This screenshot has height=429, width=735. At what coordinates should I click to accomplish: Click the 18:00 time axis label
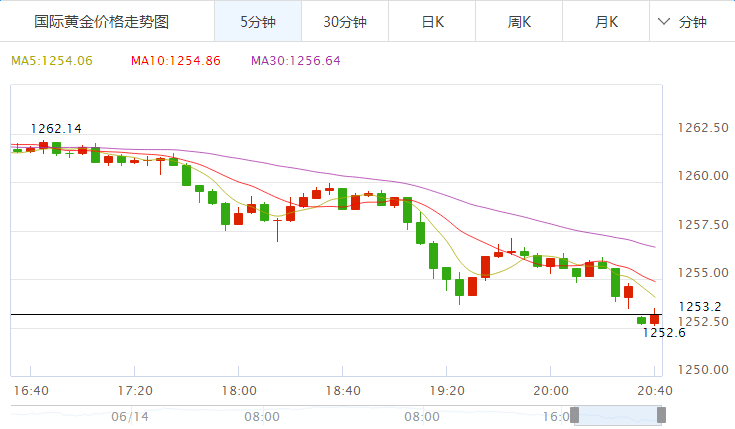coord(238,390)
